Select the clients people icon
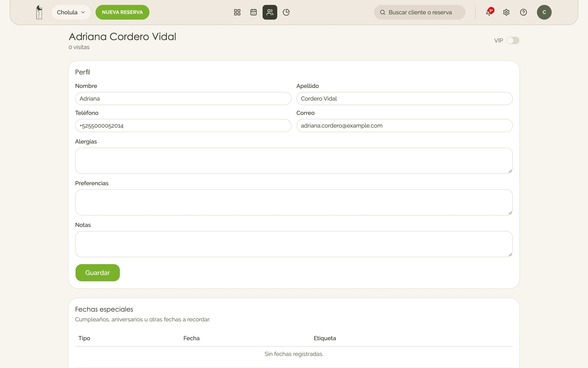This screenshot has width=588, height=368. click(x=270, y=12)
